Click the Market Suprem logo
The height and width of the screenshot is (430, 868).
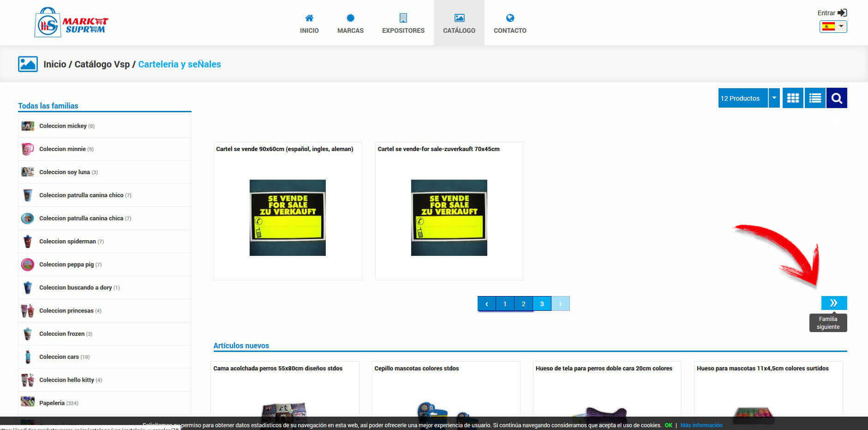click(x=72, y=22)
